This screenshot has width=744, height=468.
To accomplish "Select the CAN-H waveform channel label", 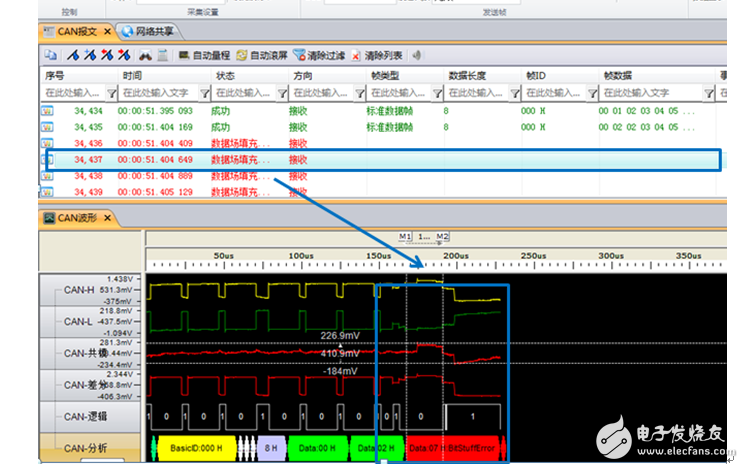I will pos(79,290).
